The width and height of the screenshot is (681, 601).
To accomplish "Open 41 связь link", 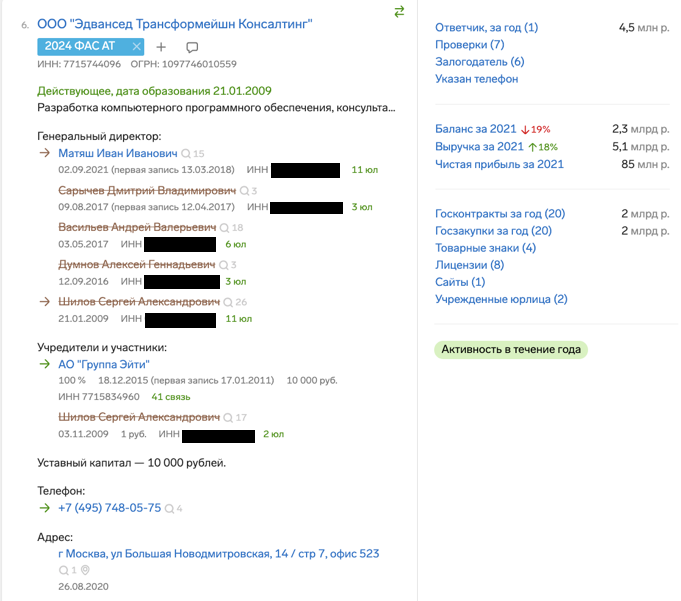I will [171, 397].
